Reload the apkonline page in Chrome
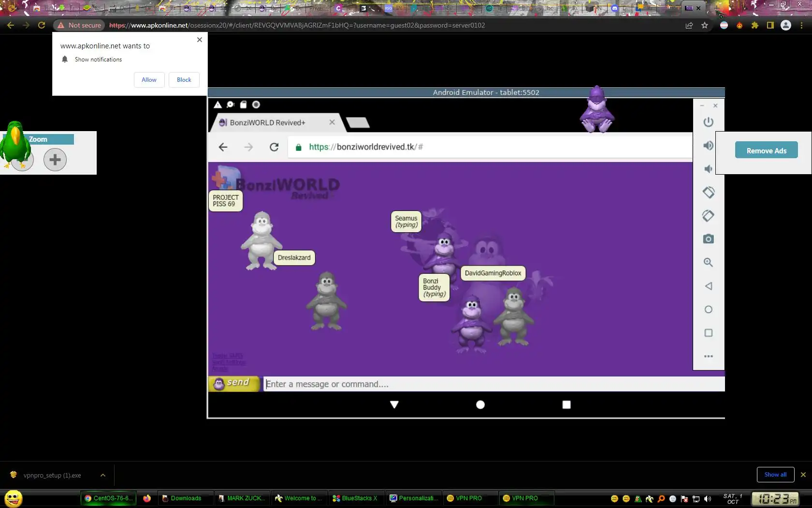This screenshot has height=508, width=812. 42,25
